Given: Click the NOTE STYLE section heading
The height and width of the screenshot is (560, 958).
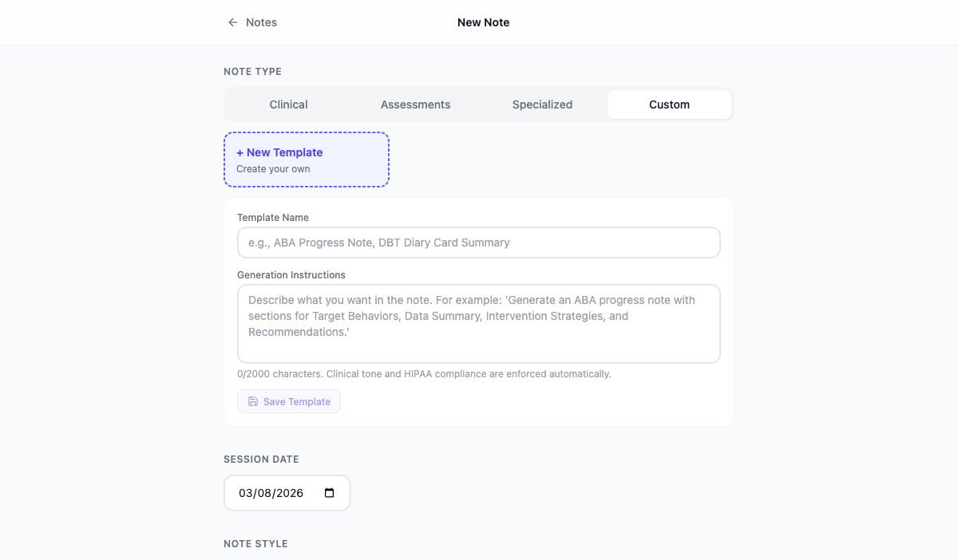Looking at the screenshot, I should pyautogui.click(x=255, y=543).
